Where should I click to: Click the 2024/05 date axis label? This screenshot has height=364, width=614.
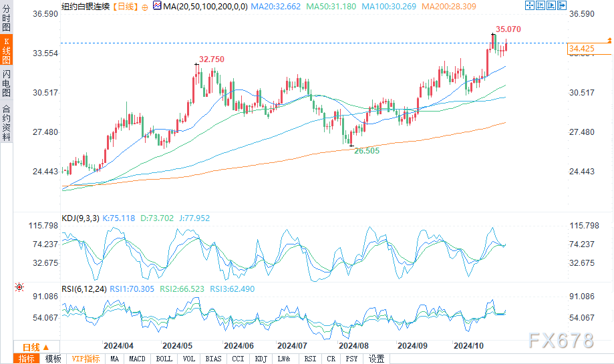tap(178, 345)
